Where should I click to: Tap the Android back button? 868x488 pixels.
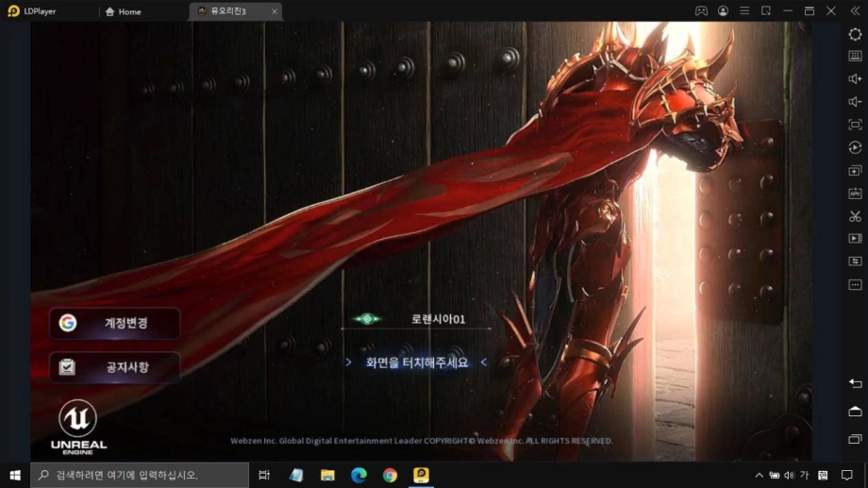coord(855,383)
